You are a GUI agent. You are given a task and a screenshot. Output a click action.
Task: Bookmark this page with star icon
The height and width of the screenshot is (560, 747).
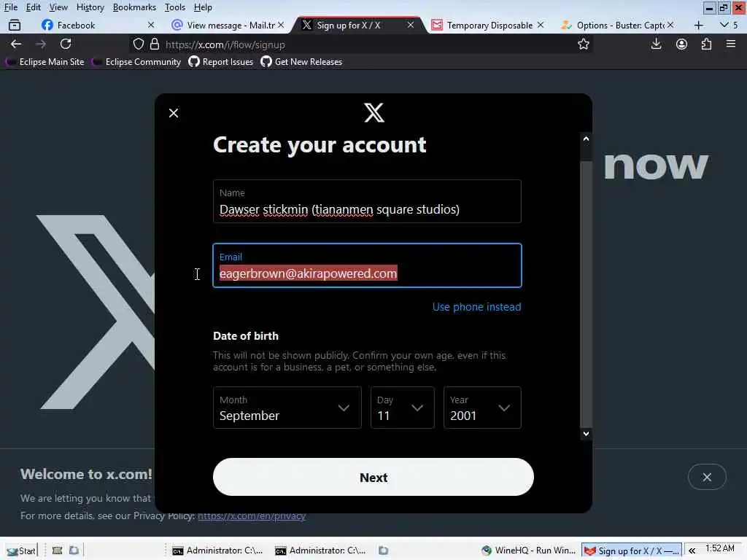[x=583, y=44]
